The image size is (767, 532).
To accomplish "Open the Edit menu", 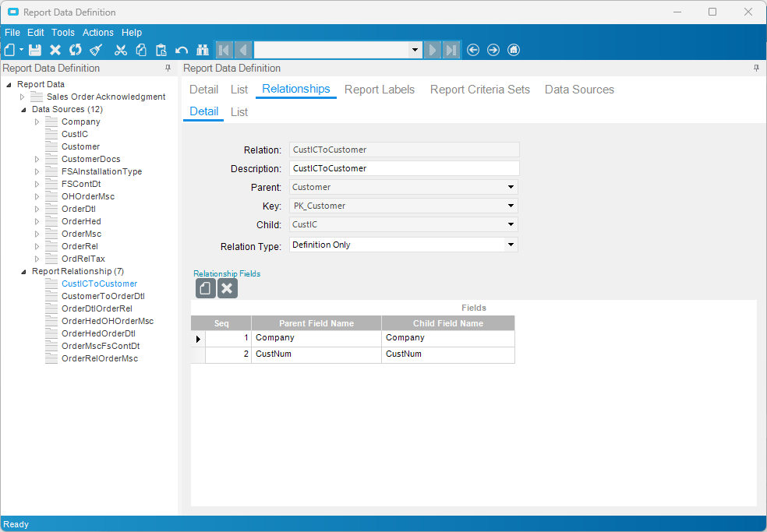I will click(36, 32).
